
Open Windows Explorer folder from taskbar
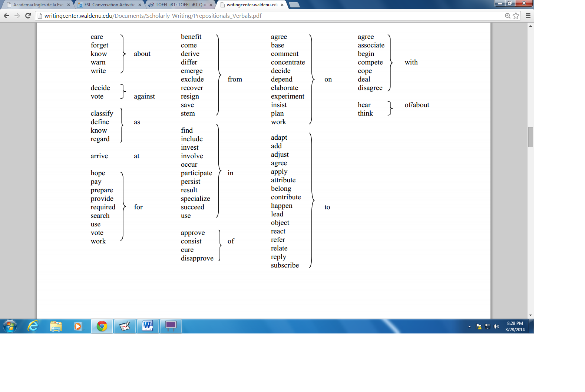click(56, 326)
